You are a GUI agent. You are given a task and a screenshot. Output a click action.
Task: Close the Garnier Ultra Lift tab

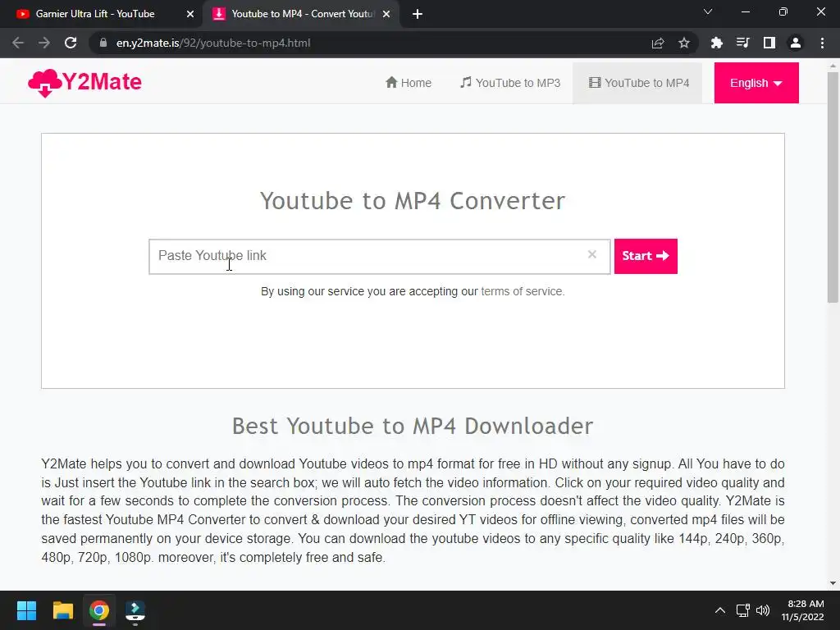[190, 15]
